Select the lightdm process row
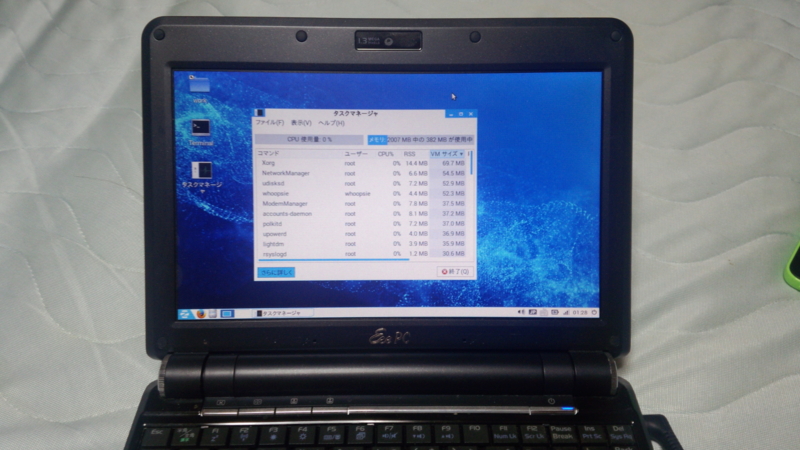 (361, 244)
